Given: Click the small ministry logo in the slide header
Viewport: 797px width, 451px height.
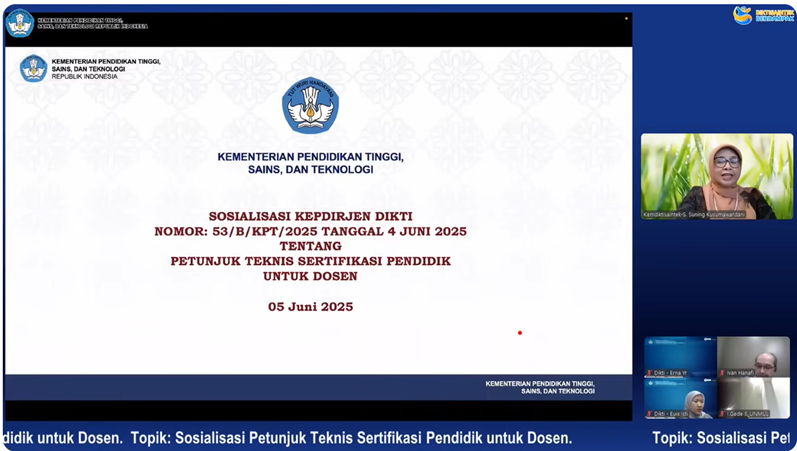Looking at the screenshot, I should (34, 68).
